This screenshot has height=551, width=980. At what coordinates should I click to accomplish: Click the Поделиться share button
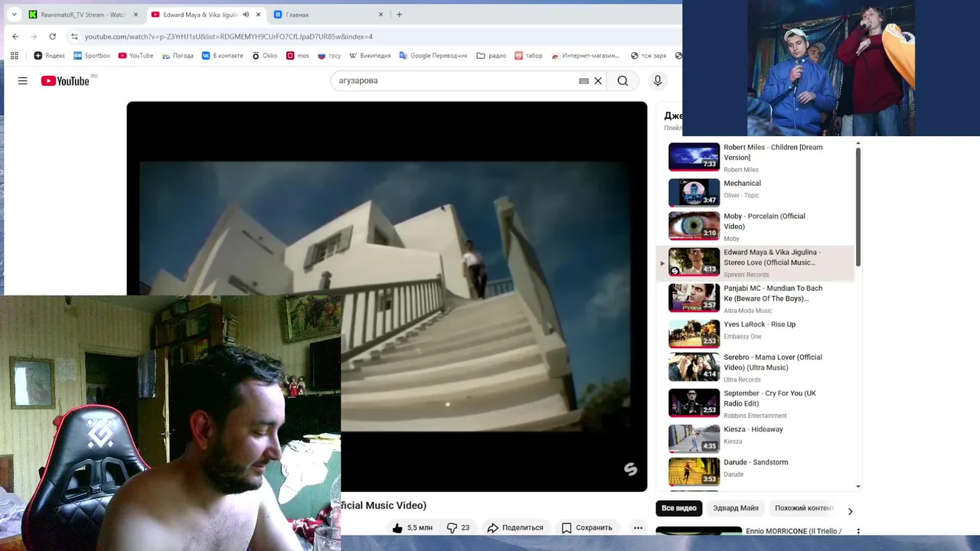(x=515, y=527)
